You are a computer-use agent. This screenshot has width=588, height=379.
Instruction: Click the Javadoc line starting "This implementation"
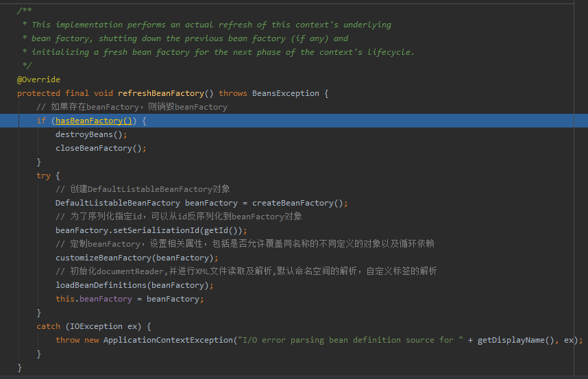[211, 25]
